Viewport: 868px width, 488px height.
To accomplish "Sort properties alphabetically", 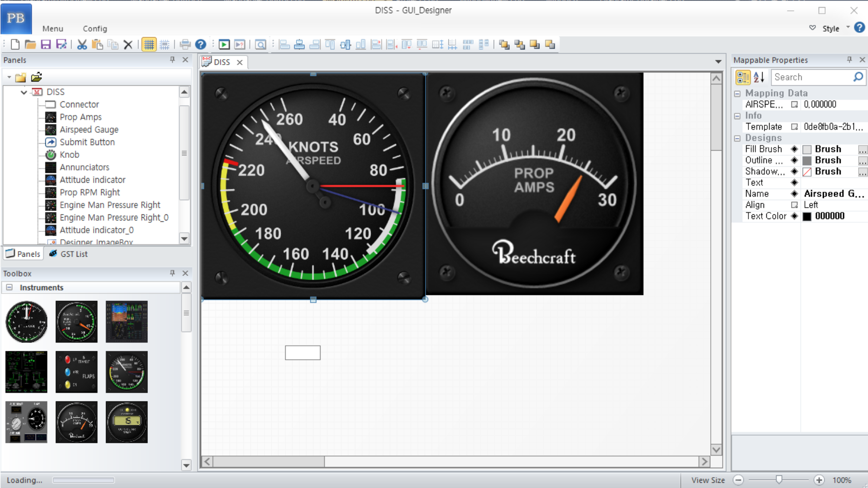I will coord(759,77).
